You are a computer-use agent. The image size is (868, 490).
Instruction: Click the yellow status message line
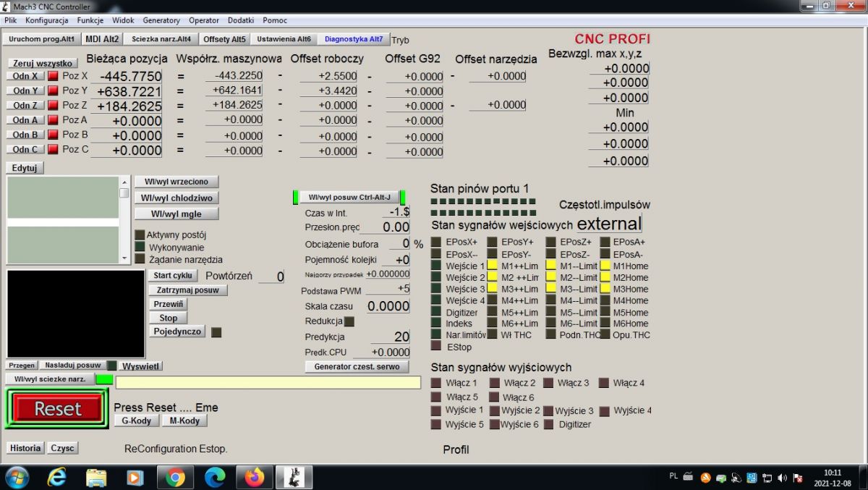click(x=268, y=383)
